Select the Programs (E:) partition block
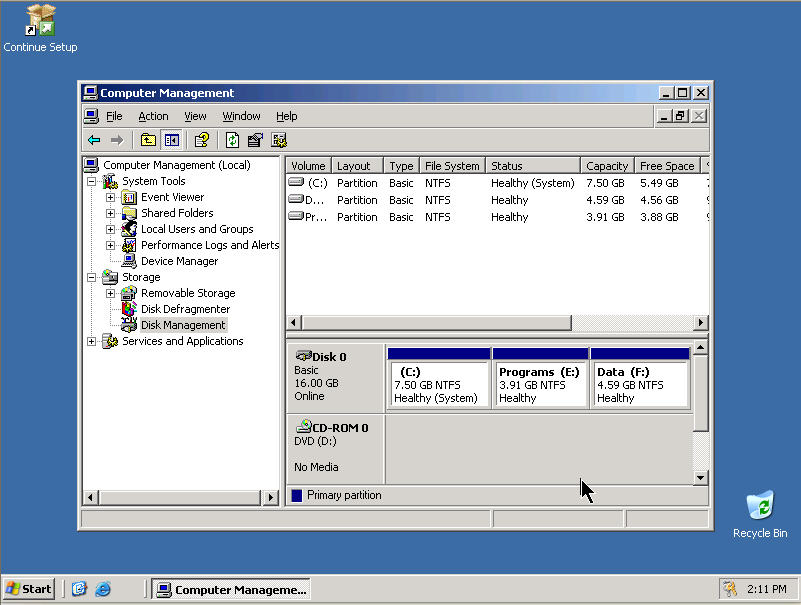801x605 pixels. pos(539,379)
